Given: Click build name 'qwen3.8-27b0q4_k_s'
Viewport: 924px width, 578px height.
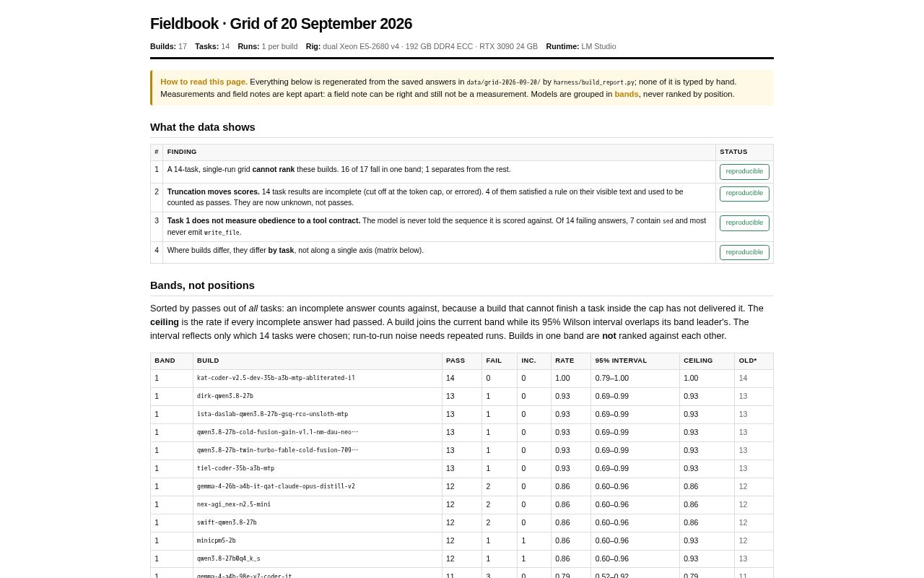Looking at the screenshot, I should pos(229,559).
